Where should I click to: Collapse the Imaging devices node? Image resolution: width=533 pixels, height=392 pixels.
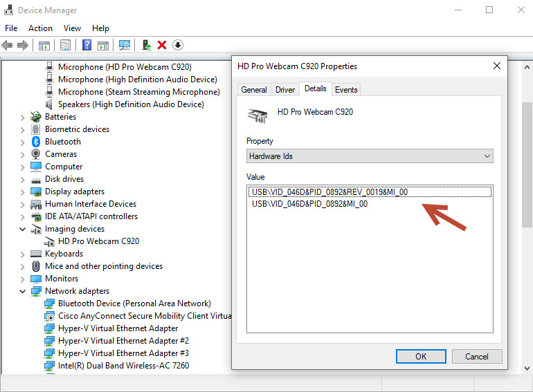(x=22, y=229)
